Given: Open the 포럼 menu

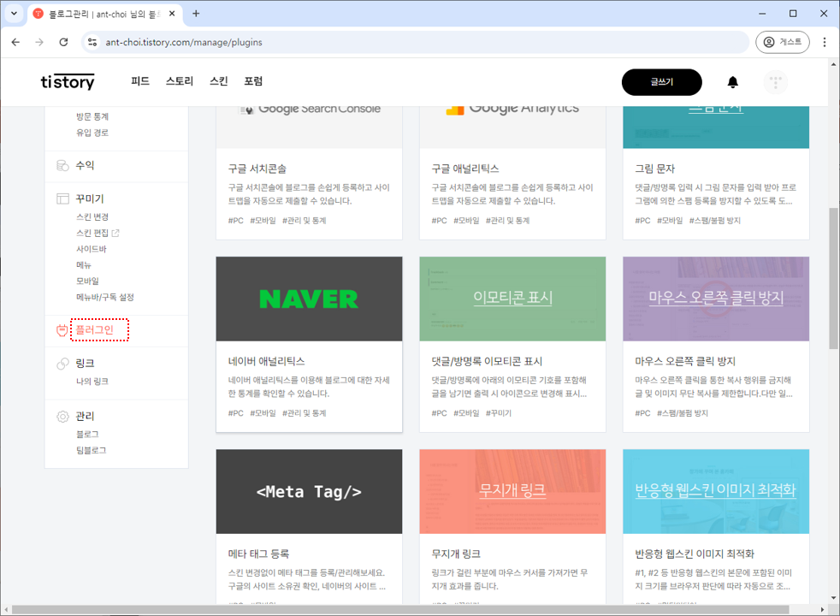Looking at the screenshot, I should (x=253, y=81).
